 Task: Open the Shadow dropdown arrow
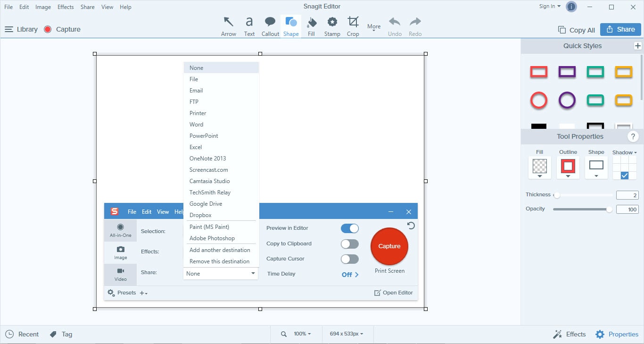coord(636,153)
